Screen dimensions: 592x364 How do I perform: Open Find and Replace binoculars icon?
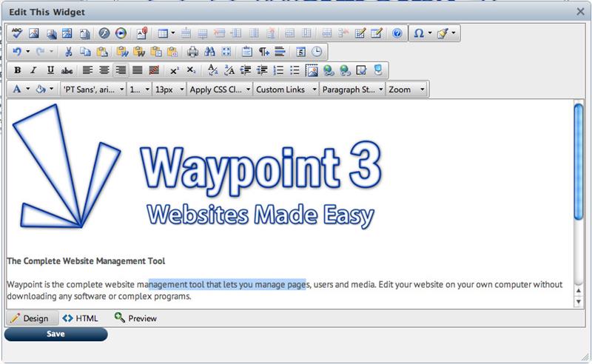(209, 52)
